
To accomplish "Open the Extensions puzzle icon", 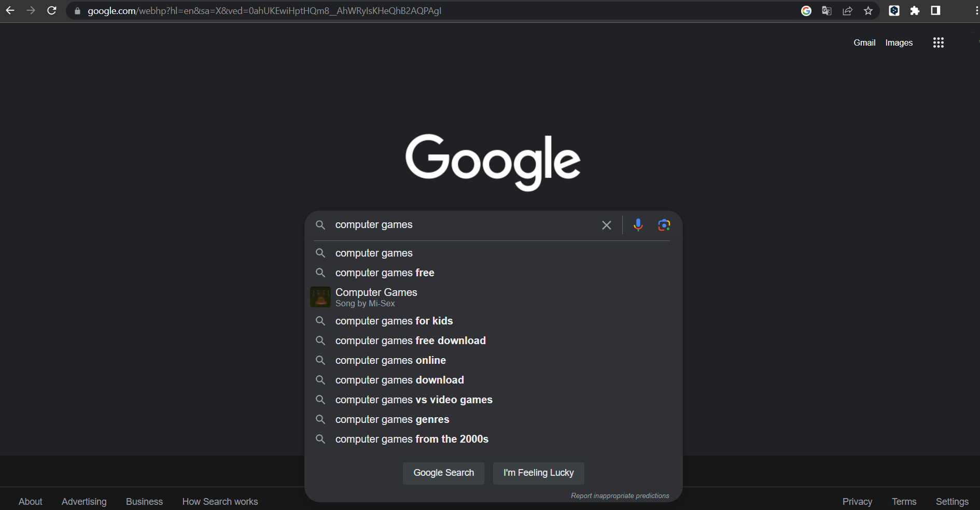I will (x=915, y=10).
